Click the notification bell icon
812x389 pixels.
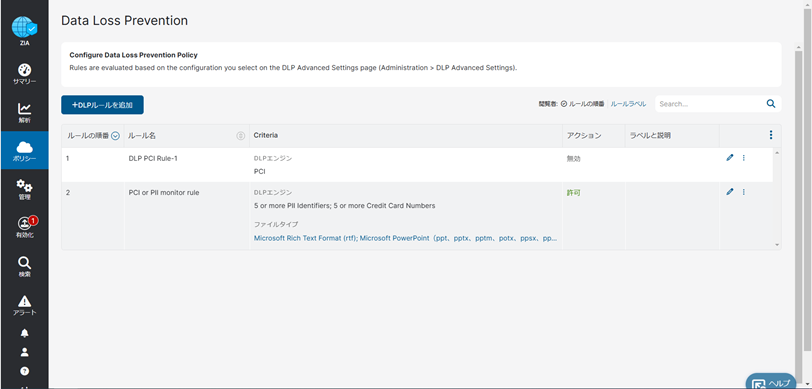pos(24,334)
